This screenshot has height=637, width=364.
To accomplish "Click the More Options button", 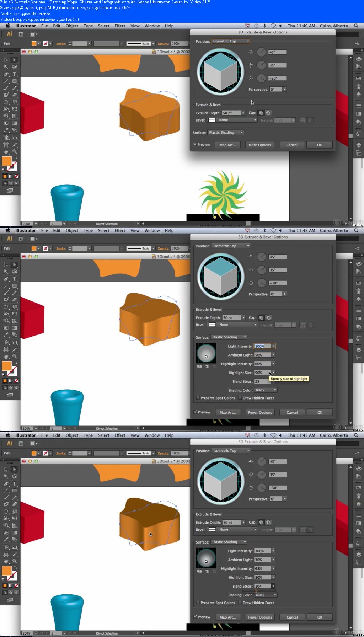I will coord(260,145).
